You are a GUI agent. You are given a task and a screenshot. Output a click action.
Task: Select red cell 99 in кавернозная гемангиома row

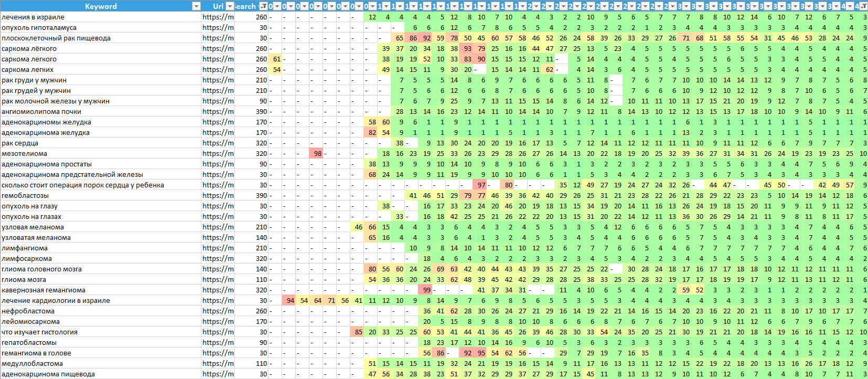coord(426,290)
